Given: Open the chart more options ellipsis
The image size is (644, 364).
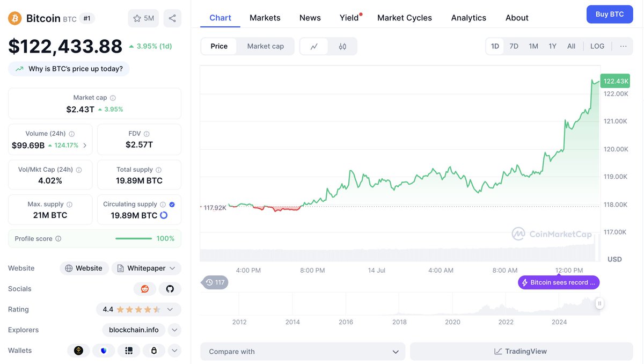Looking at the screenshot, I should point(623,46).
